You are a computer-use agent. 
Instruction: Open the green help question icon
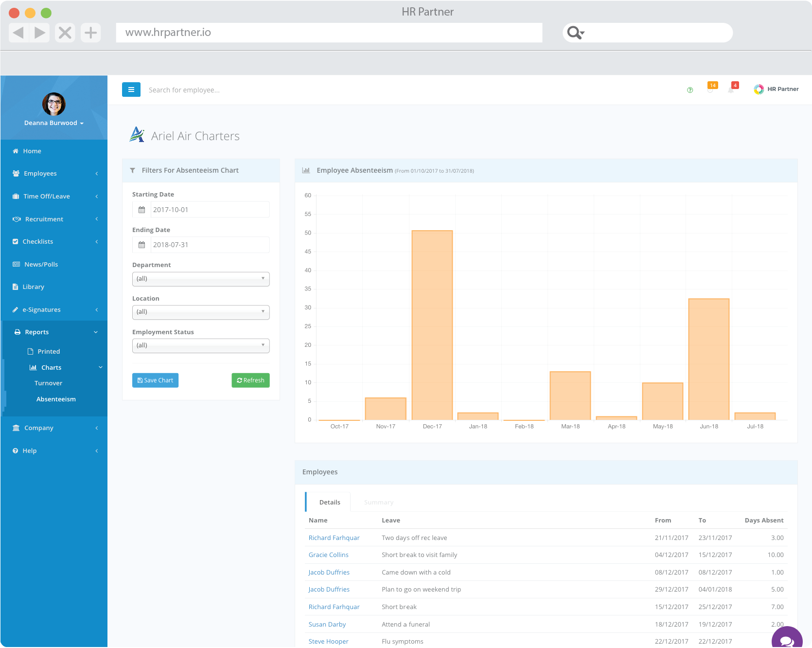point(690,90)
